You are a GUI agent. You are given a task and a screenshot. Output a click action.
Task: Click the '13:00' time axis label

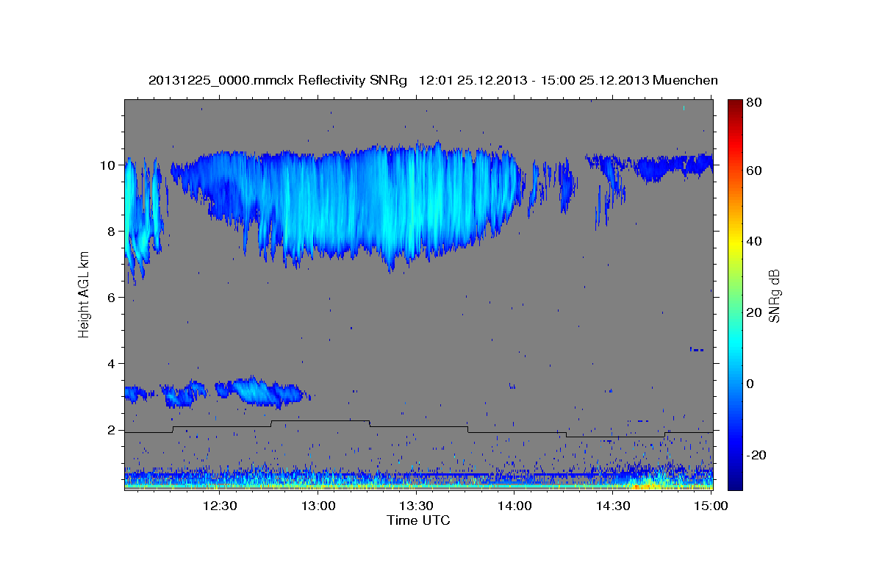click(318, 506)
